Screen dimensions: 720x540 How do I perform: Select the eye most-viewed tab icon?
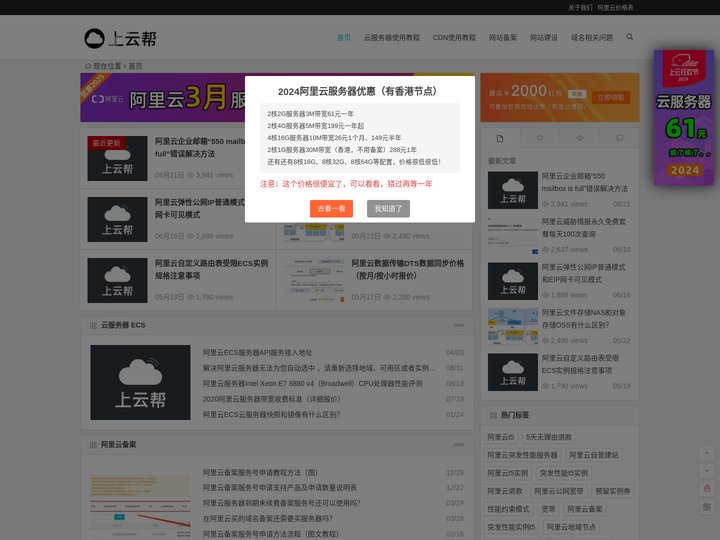tap(579, 138)
